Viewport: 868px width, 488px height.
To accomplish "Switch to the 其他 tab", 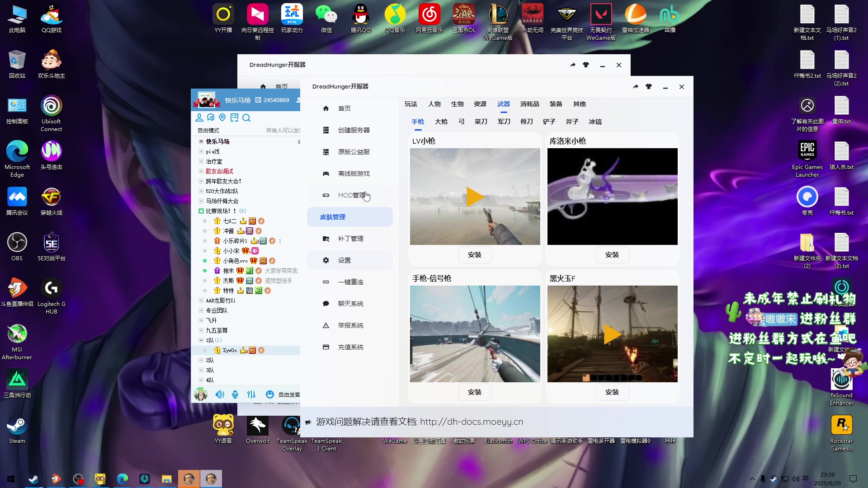I will point(579,104).
